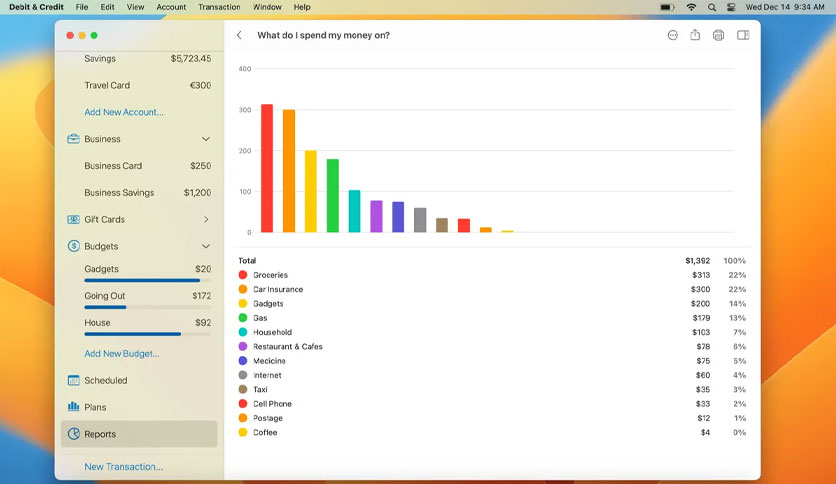836x484 pixels.
Task: Click the Gadgets $200 amount in legend
Action: (x=700, y=303)
